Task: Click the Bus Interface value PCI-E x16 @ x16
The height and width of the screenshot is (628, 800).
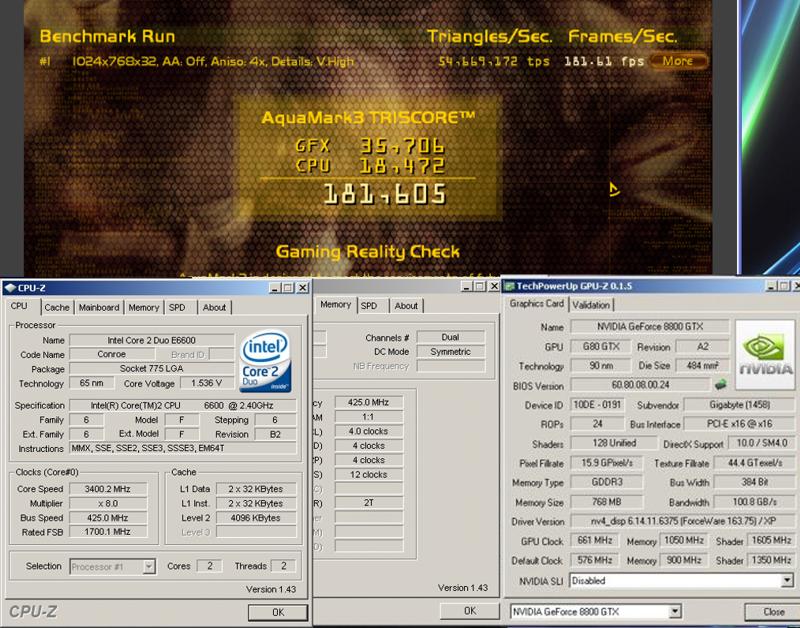Action: 739,423
